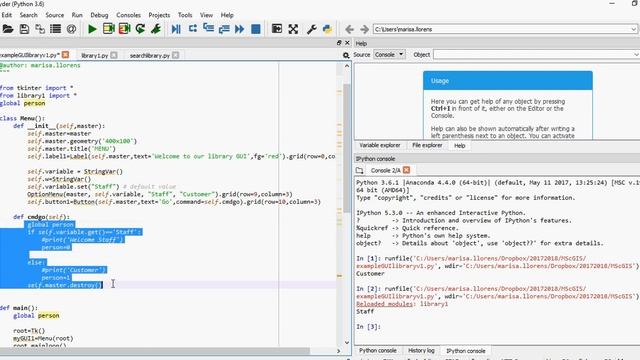Open run configuration green wrench
This screenshot has height=360, width=640.
pyautogui.click(x=156, y=29)
